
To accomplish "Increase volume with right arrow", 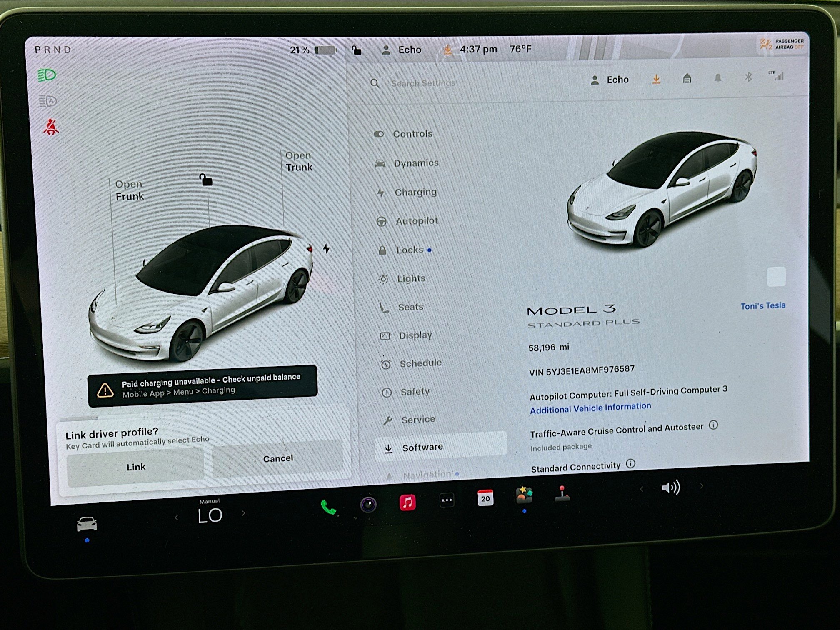I will coord(702,486).
